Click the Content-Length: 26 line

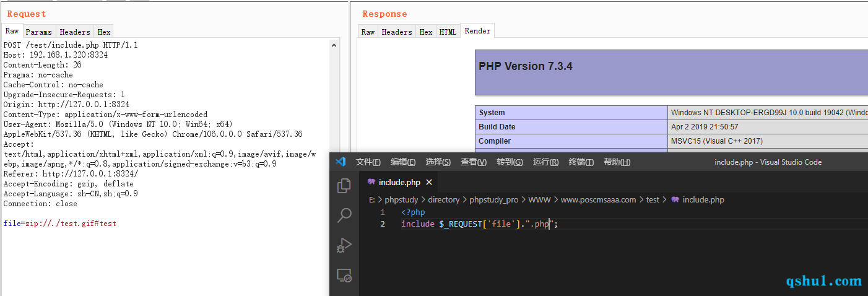42,64
